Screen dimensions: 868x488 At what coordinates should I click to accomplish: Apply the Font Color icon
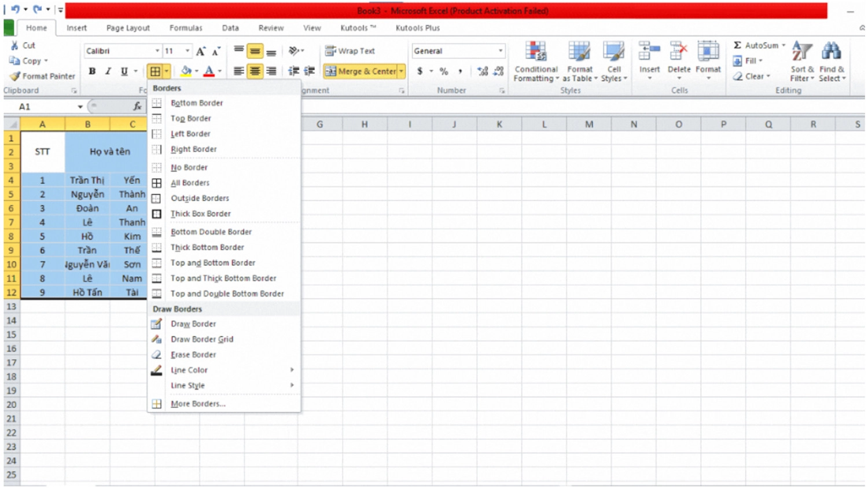(x=209, y=71)
